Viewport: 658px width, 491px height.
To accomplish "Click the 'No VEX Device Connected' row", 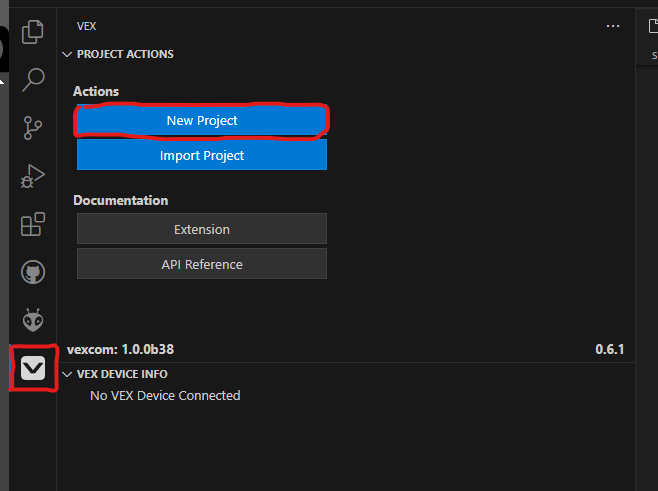I will coord(165,395).
